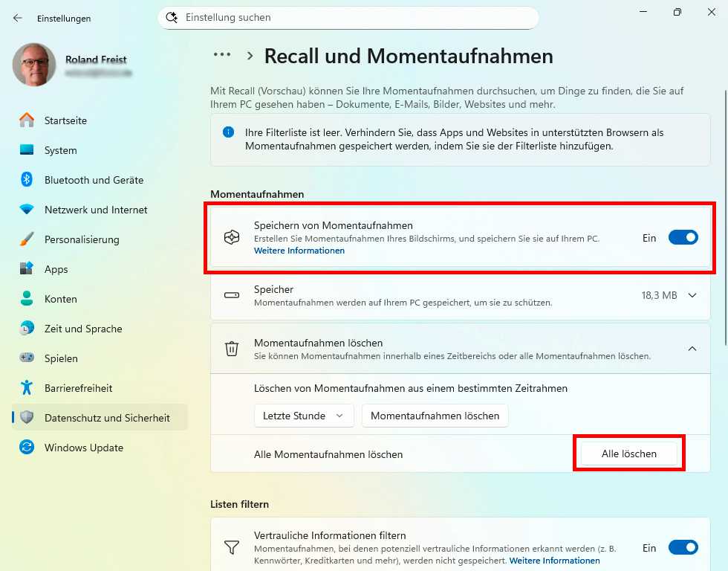This screenshot has height=571, width=728.
Task: Expand the Speicher section chevron
Action: click(692, 295)
